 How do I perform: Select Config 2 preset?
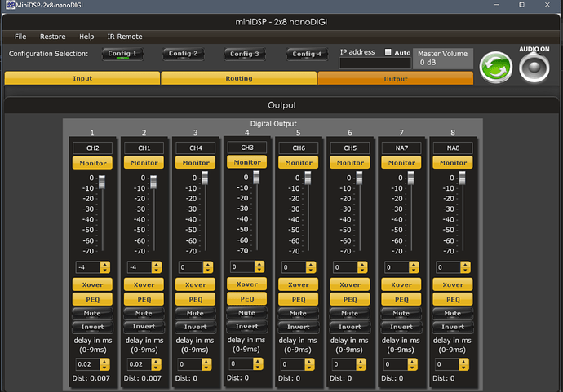(x=183, y=54)
